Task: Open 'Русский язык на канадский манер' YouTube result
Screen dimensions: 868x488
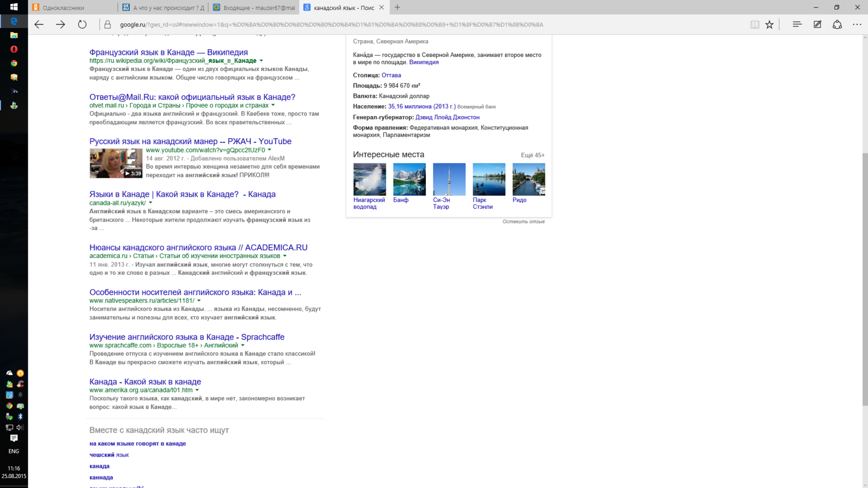Action: coord(190,141)
